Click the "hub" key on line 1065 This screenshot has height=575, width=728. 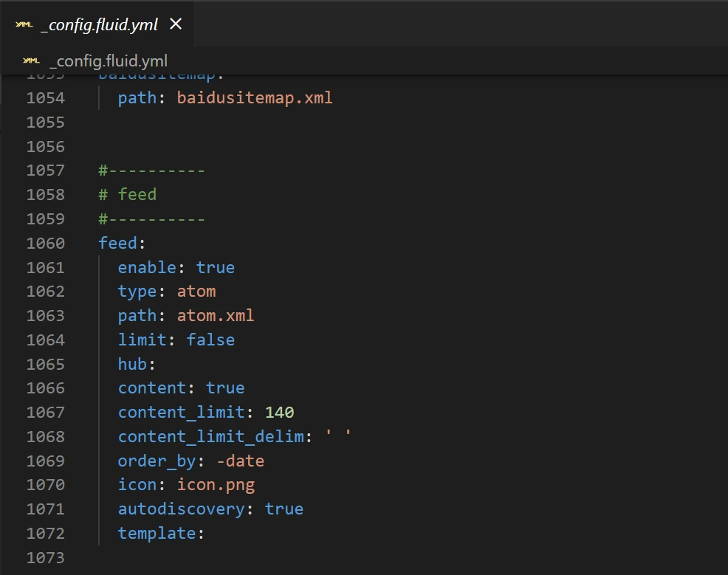point(132,364)
